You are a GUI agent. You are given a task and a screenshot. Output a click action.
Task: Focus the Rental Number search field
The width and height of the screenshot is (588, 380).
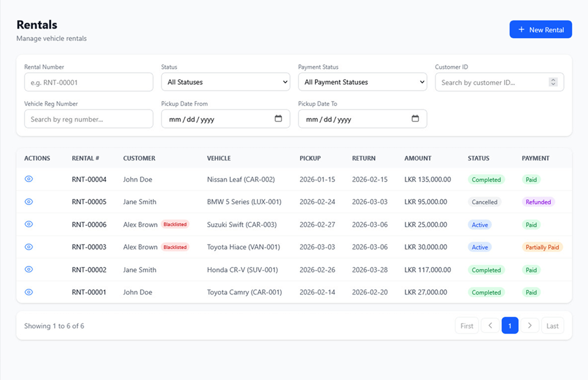coord(88,82)
